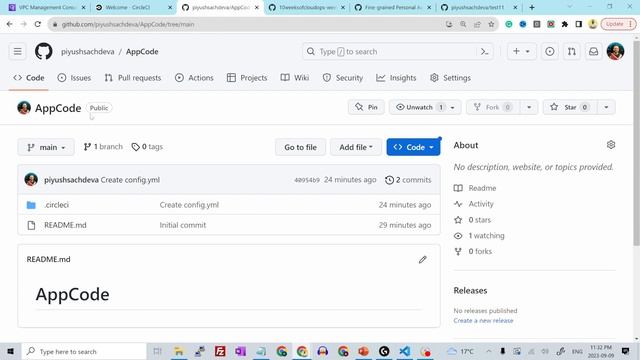
Task: Open PowerPoint from the taskbar
Action: click(363, 351)
